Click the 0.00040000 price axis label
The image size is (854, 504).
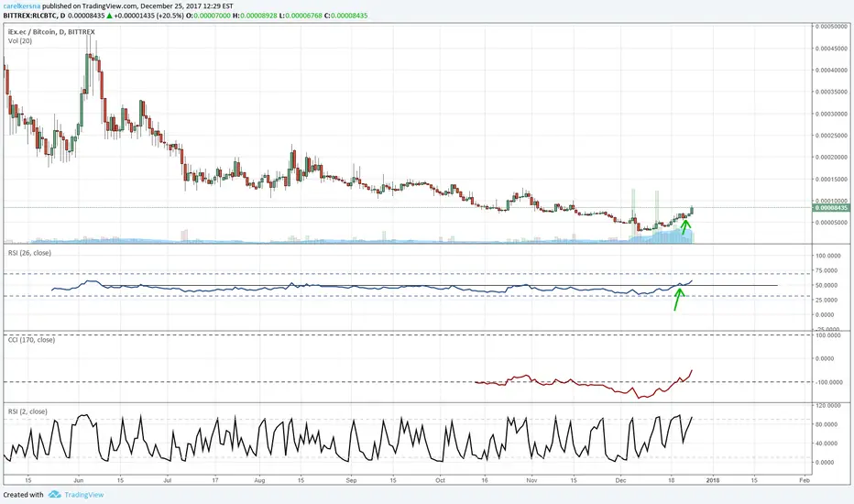pos(832,70)
